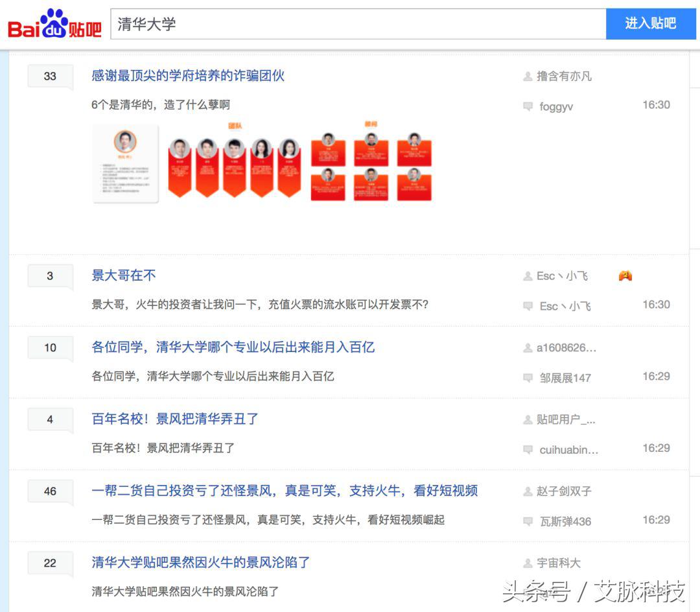Click last replier name foggyv
The image size is (700, 612).
click(x=556, y=107)
